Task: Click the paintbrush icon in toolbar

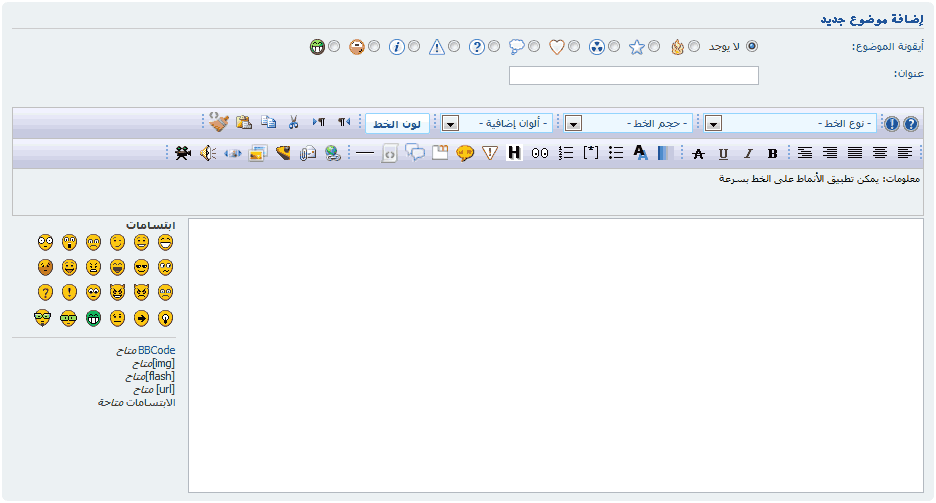Action: [x=219, y=122]
